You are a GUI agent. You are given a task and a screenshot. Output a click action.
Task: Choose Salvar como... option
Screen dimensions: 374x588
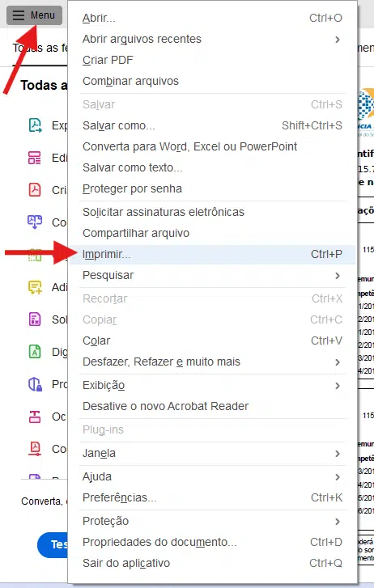click(x=212, y=125)
